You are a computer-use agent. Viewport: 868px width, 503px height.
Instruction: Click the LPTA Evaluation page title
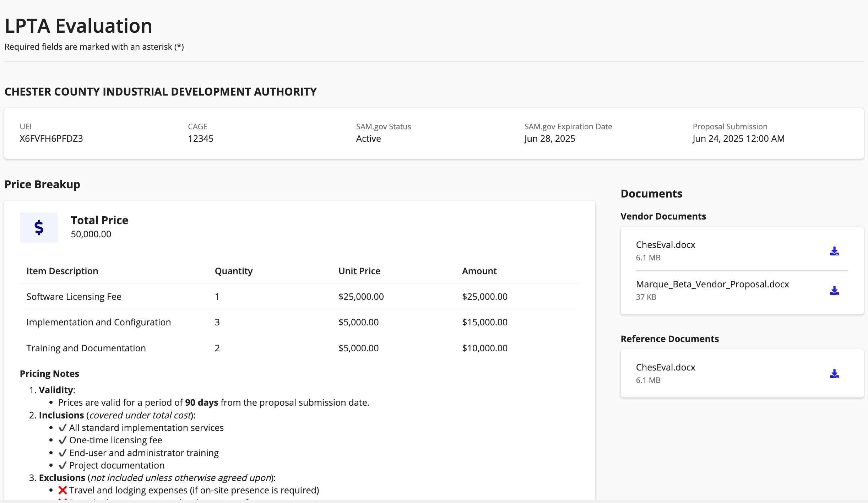coord(78,26)
